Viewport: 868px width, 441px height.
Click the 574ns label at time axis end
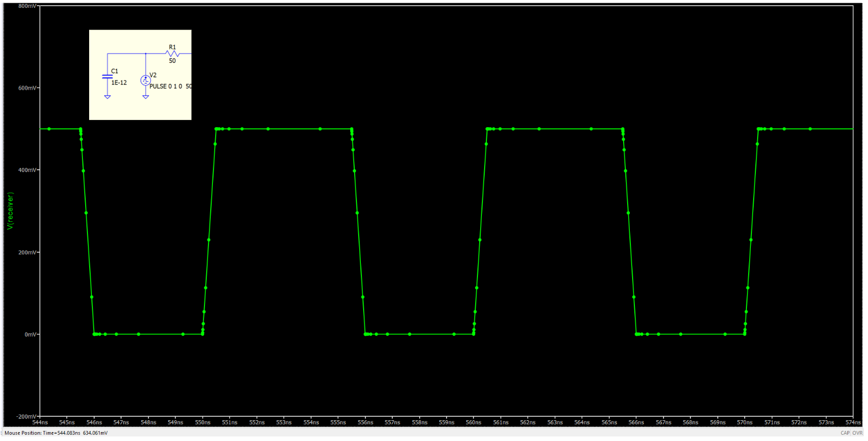click(853, 422)
